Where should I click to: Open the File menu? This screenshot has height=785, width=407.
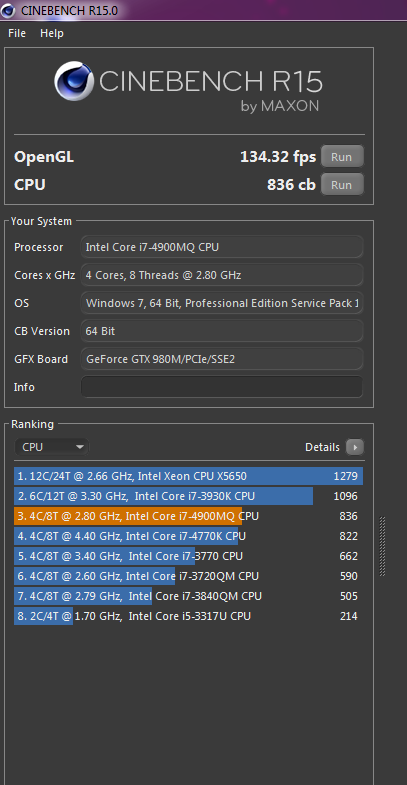pos(17,33)
